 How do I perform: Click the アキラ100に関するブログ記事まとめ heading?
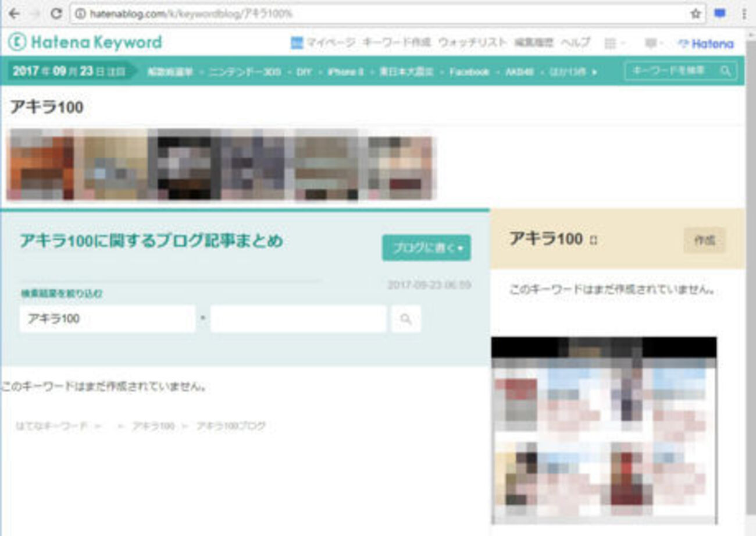tap(151, 241)
